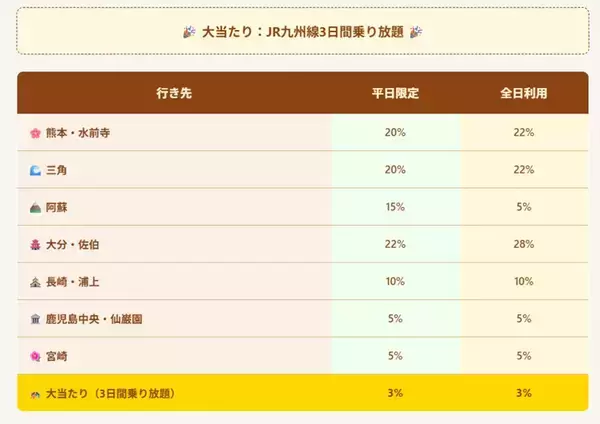Click the icon in the 大当たり row

(x=35, y=393)
